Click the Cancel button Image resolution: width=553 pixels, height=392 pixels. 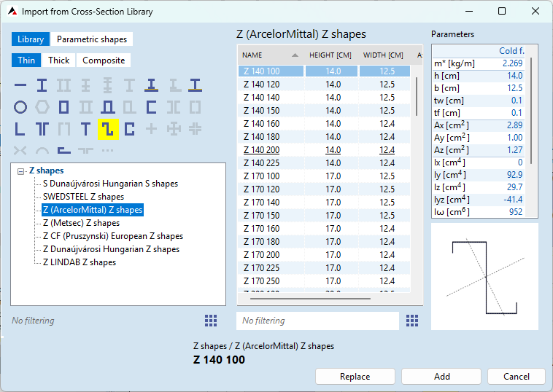point(517,377)
